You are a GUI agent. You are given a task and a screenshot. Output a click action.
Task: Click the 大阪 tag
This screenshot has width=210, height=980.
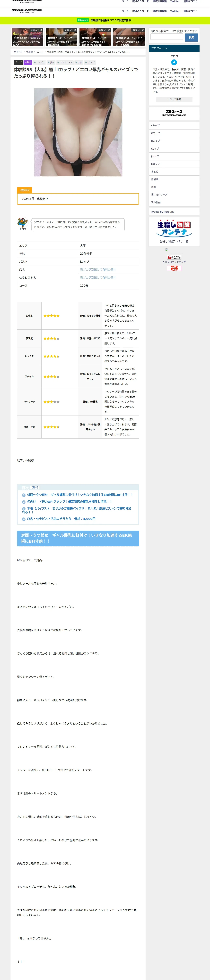coord(79,62)
